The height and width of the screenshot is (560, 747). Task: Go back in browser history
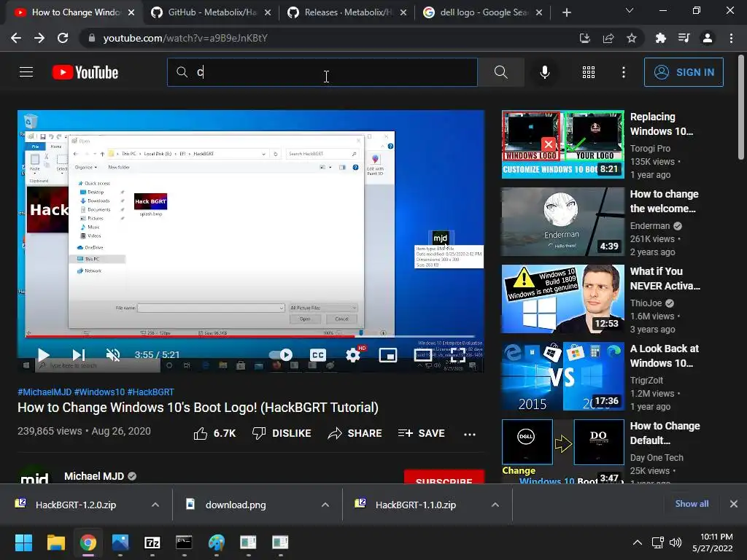16,38
